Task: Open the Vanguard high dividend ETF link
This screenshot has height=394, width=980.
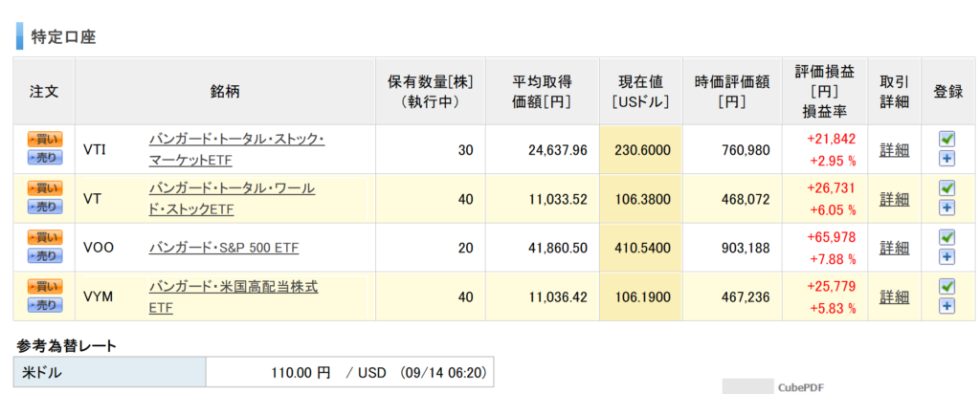Action: pos(234,297)
